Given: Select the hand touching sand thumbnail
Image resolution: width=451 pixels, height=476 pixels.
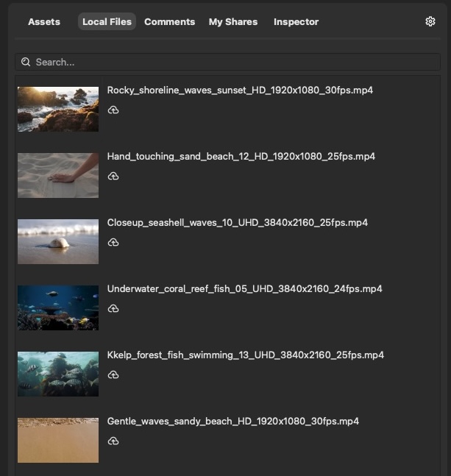Looking at the screenshot, I should (x=58, y=176).
